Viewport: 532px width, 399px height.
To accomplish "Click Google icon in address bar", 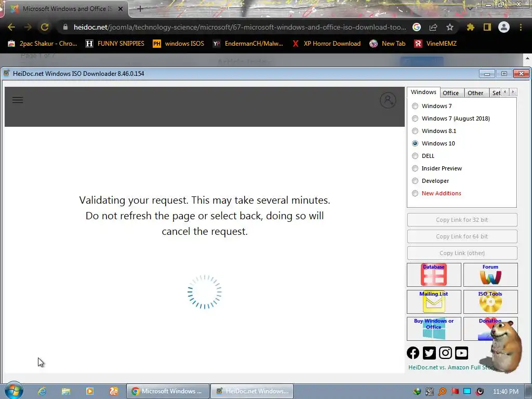I will tap(417, 27).
